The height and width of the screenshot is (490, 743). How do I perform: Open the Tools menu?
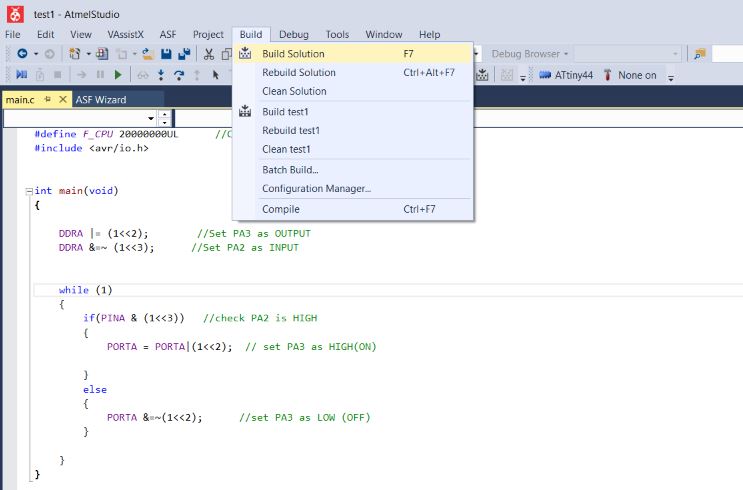click(x=337, y=35)
